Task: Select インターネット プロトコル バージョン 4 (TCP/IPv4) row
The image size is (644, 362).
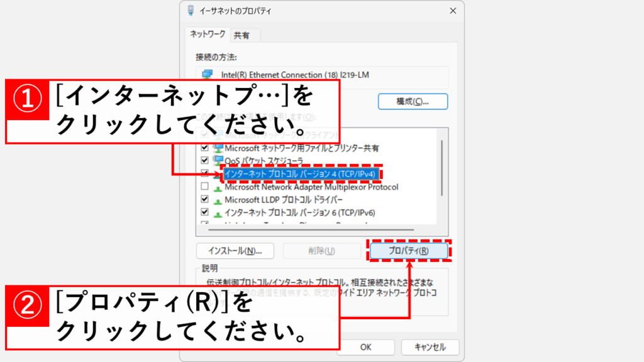Action: [301, 174]
